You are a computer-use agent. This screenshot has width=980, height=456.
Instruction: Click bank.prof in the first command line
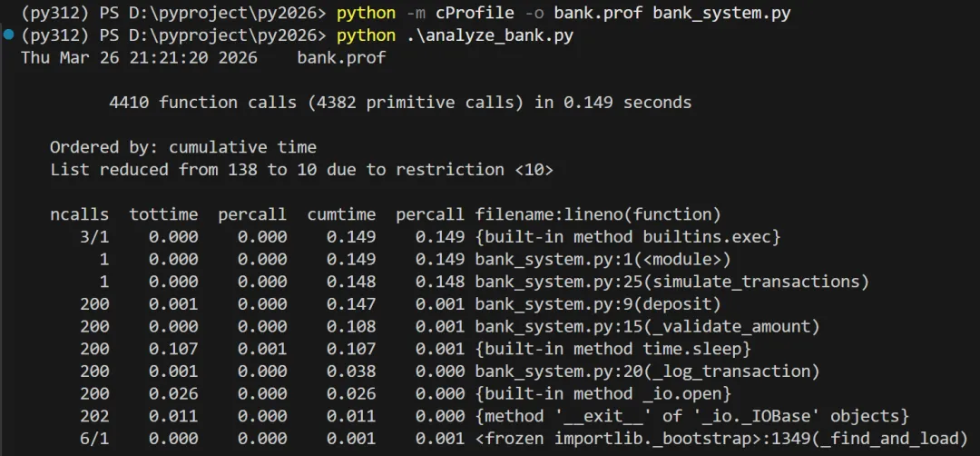pos(598,14)
